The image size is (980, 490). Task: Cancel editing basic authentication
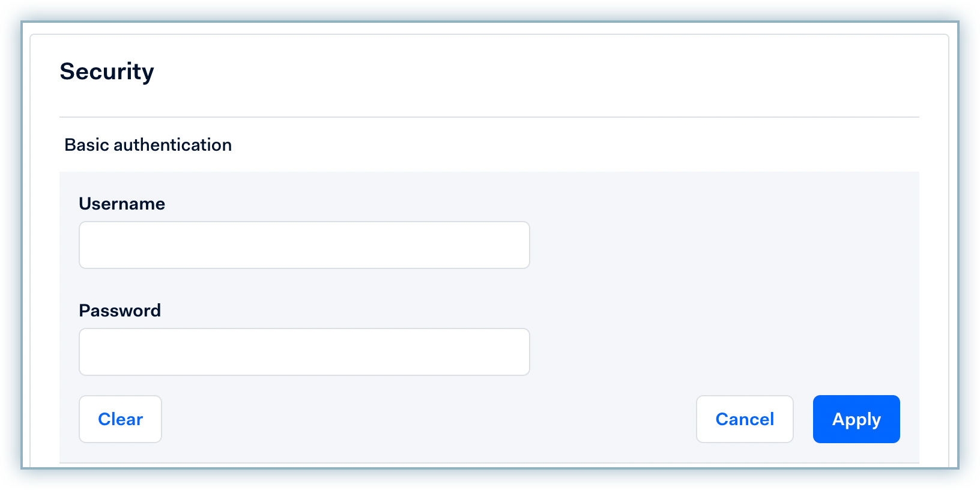[x=745, y=419]
